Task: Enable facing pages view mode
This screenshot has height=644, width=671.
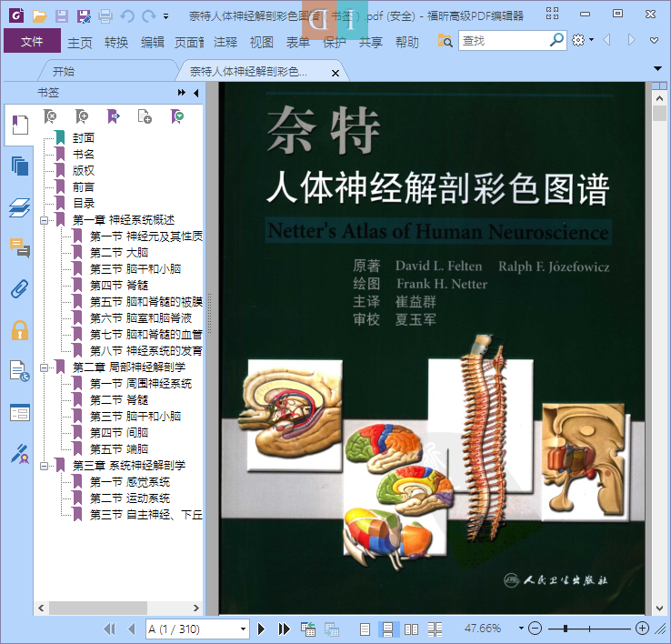Action: 411,629
